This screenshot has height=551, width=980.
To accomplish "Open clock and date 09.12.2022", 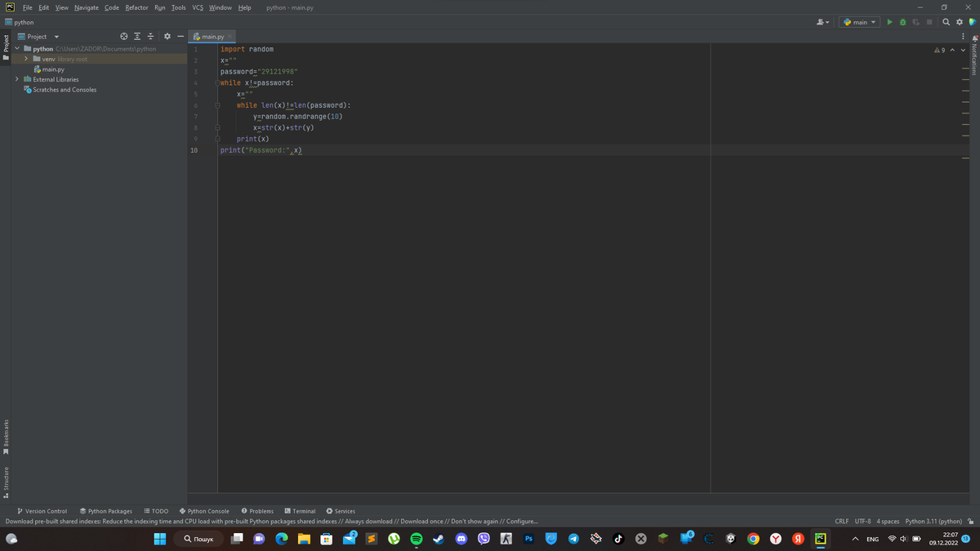I will [943, 539].
